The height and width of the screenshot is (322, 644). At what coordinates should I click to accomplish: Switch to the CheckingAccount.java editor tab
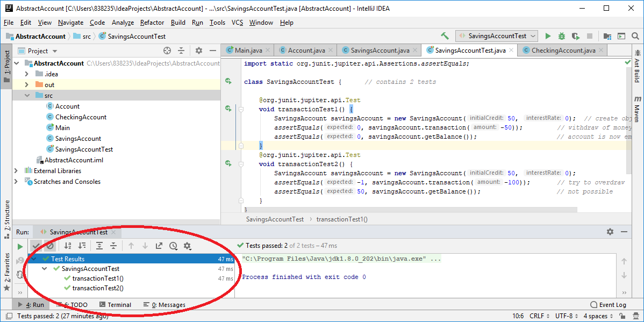(563, 51)
